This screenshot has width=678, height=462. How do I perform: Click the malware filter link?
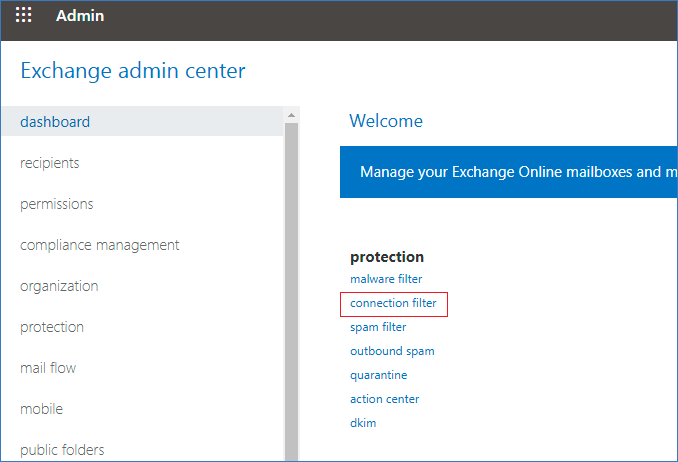386,279
